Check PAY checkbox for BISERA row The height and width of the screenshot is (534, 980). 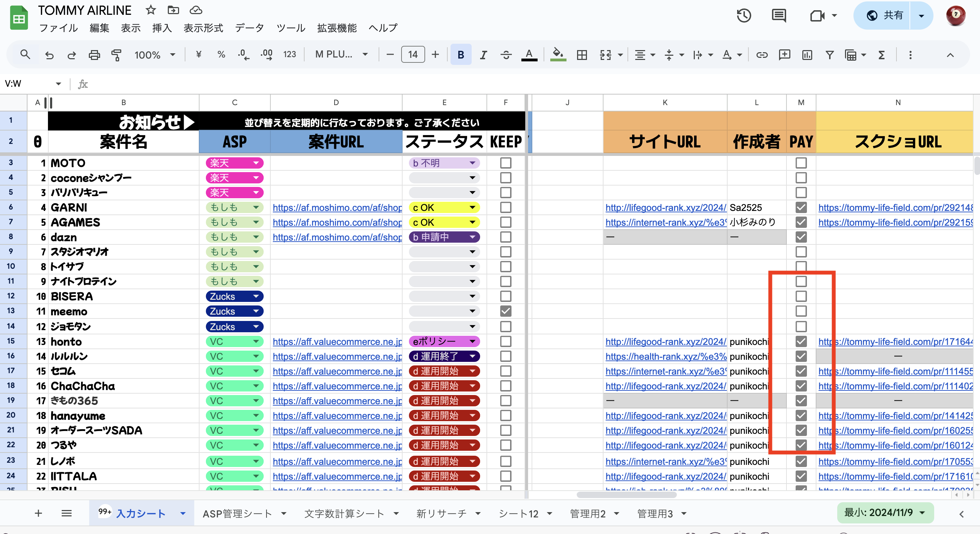(x=801, y=296)
